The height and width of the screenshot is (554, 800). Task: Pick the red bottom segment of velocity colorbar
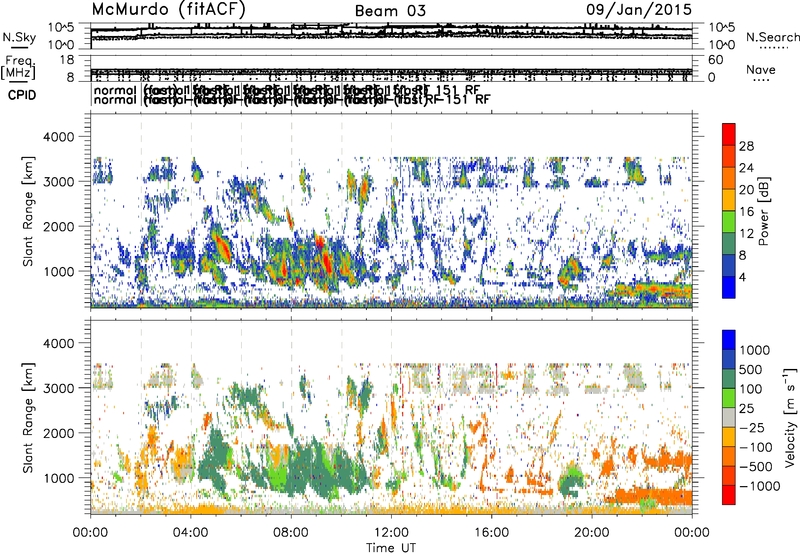click(x=729, y=495)
